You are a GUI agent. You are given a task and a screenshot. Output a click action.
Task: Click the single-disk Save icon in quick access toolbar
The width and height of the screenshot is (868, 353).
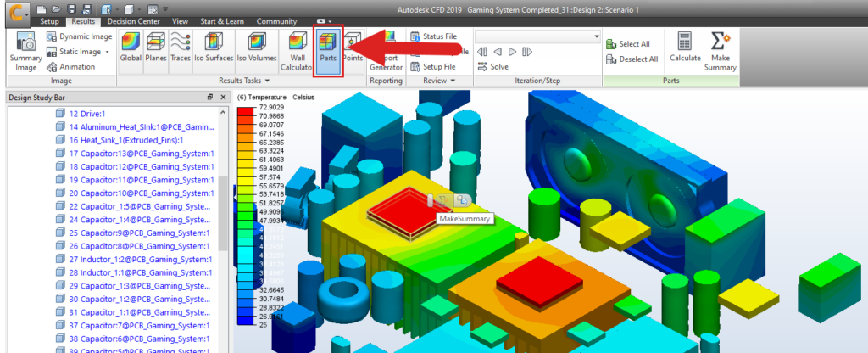point(70,9)
